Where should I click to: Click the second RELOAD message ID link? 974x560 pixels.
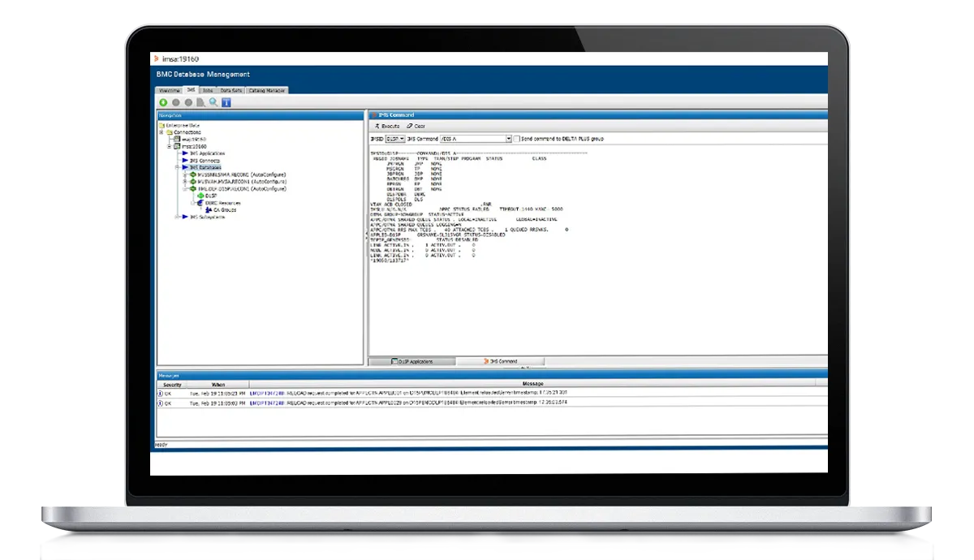267,403
